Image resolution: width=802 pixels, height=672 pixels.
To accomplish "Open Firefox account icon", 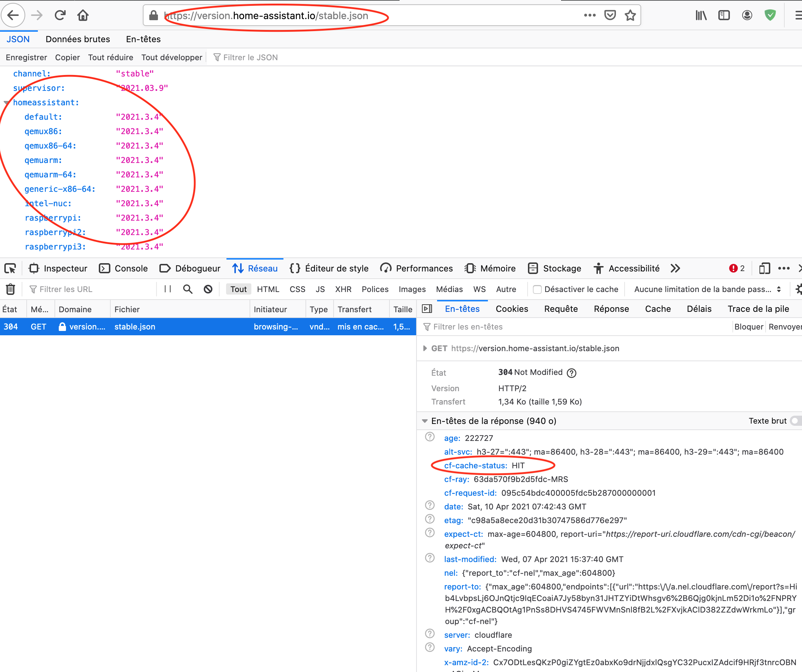I will [x=747, y=15].
